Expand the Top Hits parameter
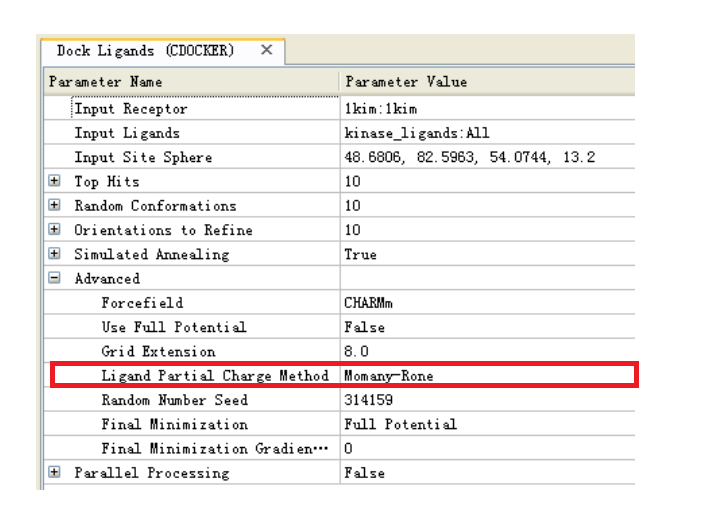Image resolution: width=721 pixels, height=506 pixels. click(x=54, y=181)
